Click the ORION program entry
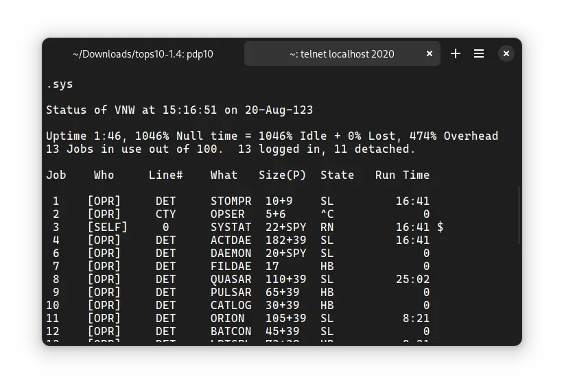The width and height of the screenshot is (564, 392). click(x=227, y=319)
